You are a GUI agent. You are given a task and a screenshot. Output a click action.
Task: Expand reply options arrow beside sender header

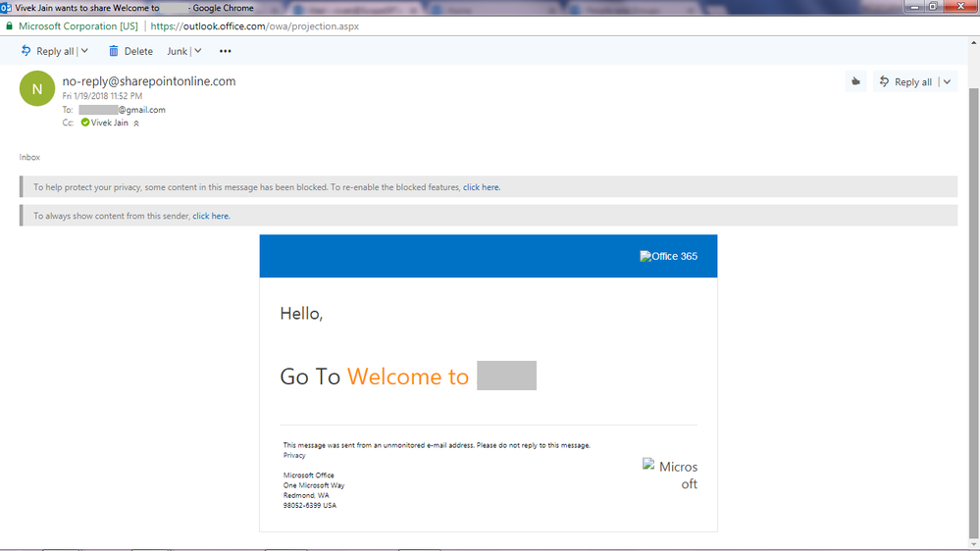[948, 81]
